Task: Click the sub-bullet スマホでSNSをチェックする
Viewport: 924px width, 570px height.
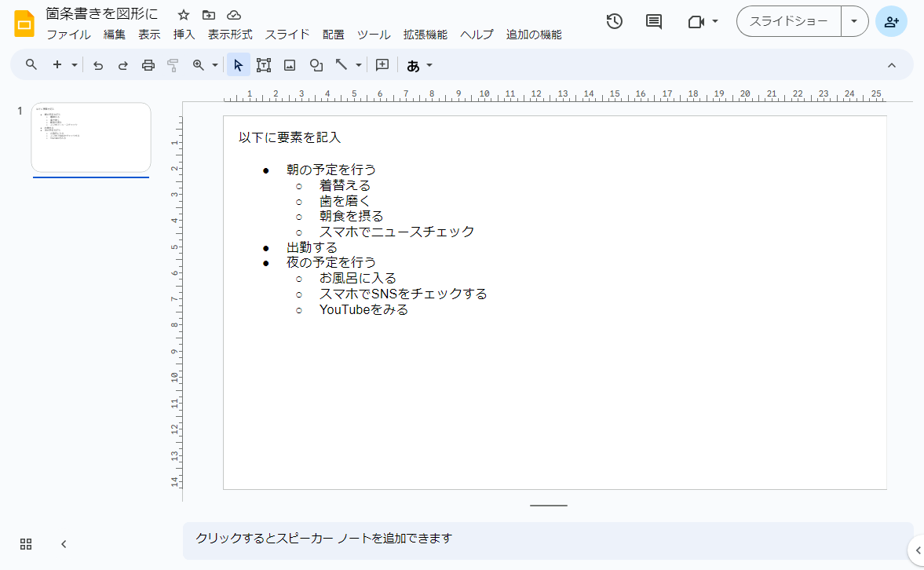Action: pos(403,294)
